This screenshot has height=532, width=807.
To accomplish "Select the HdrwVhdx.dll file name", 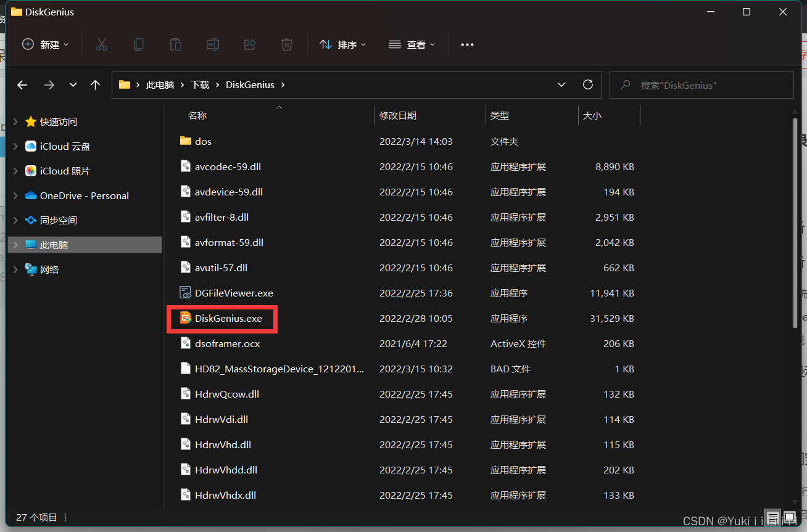I will point(225,495).
